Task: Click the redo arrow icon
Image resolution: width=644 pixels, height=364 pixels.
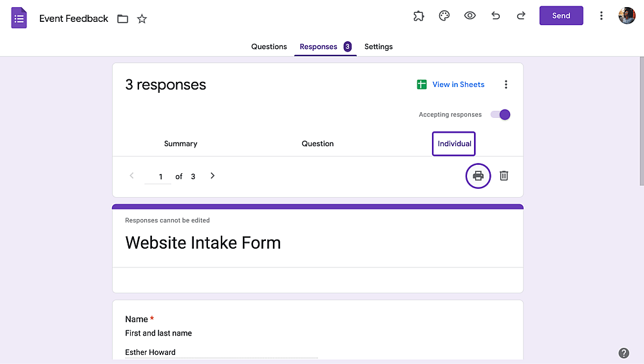Action: (x=521, y=15)
